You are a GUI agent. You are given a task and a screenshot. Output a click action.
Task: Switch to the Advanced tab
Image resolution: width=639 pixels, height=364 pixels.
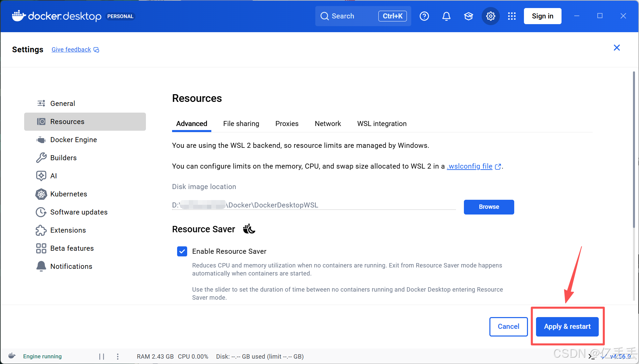(x=192, y=124)
